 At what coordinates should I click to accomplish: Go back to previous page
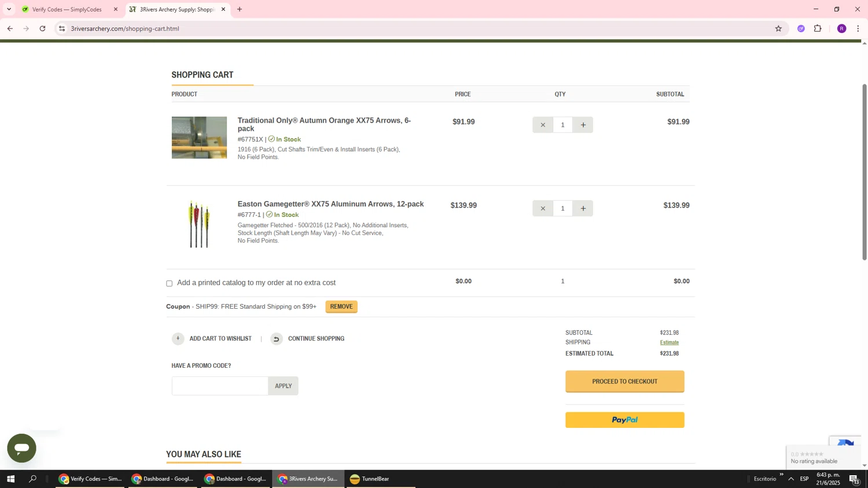click(10, 28)
